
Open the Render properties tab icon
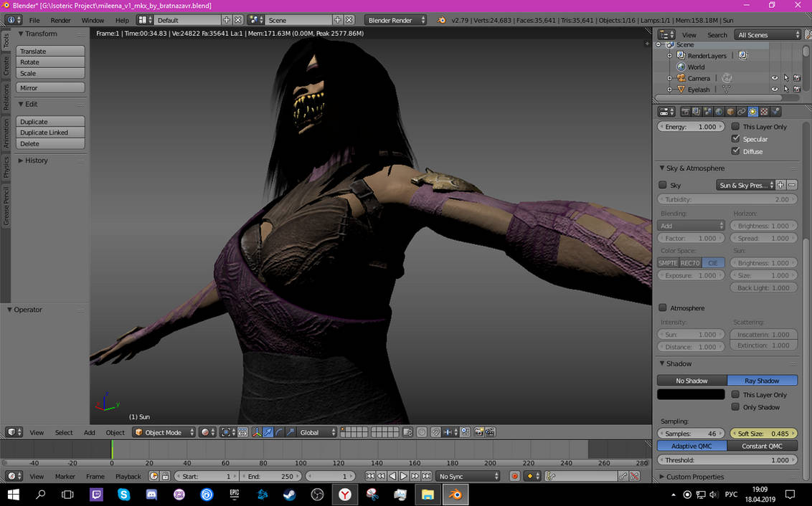(685, 112)
